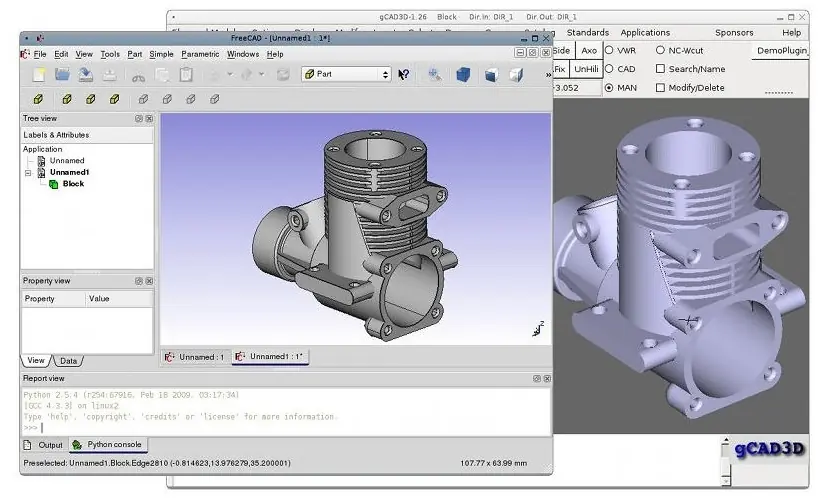Switch to the Data tab in Property view
This screenshot has width=830, height=500.
68,361
